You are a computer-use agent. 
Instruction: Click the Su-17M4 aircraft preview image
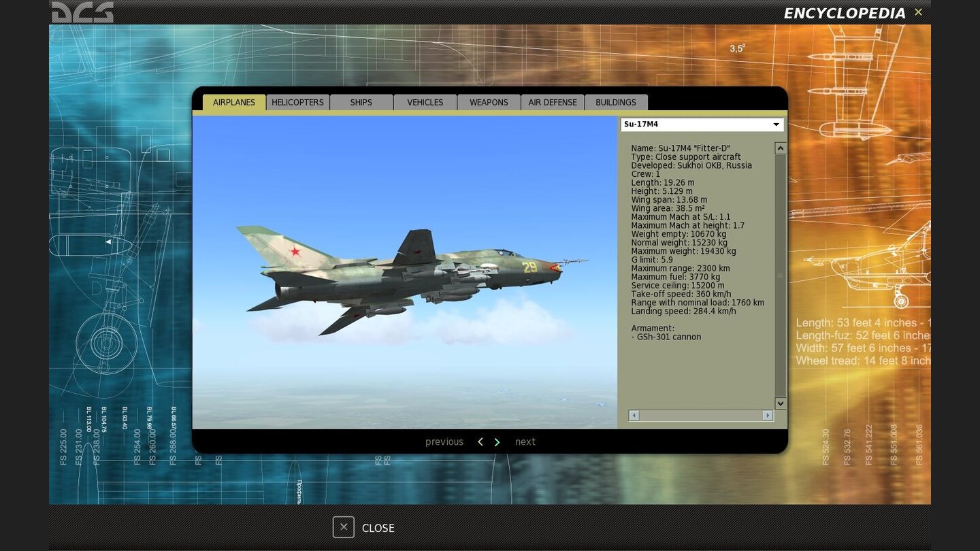point(405,272)
